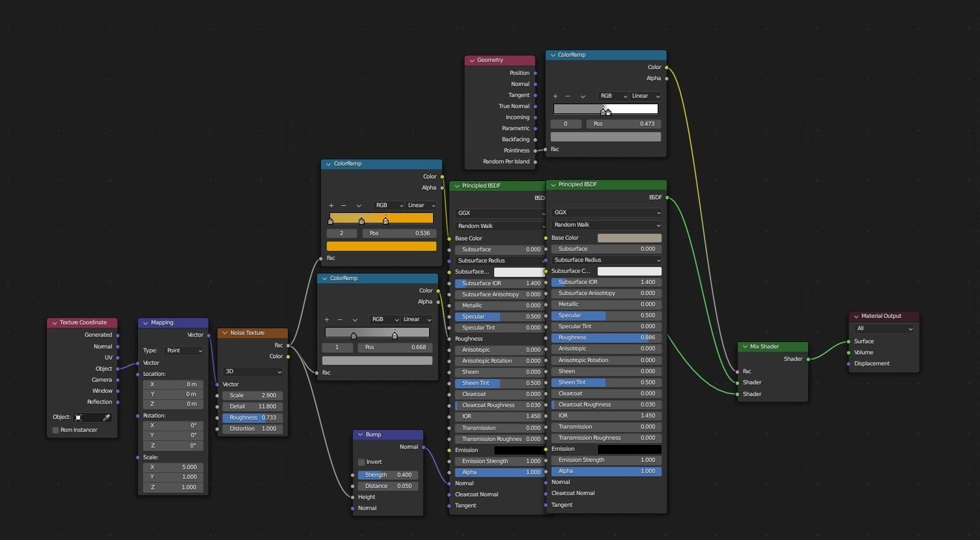
Task: Toggle the From Instancer checkbox
Action: (55, 430)
